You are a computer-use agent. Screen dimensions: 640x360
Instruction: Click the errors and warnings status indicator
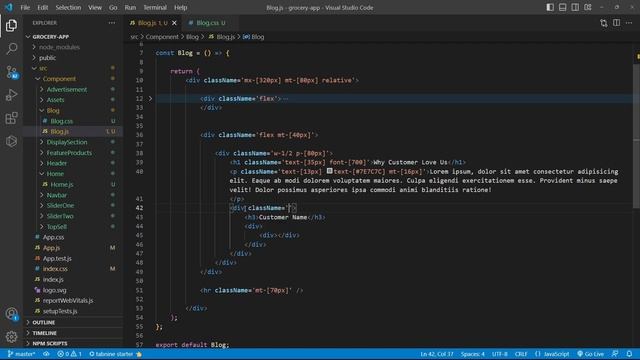[69, 354]
